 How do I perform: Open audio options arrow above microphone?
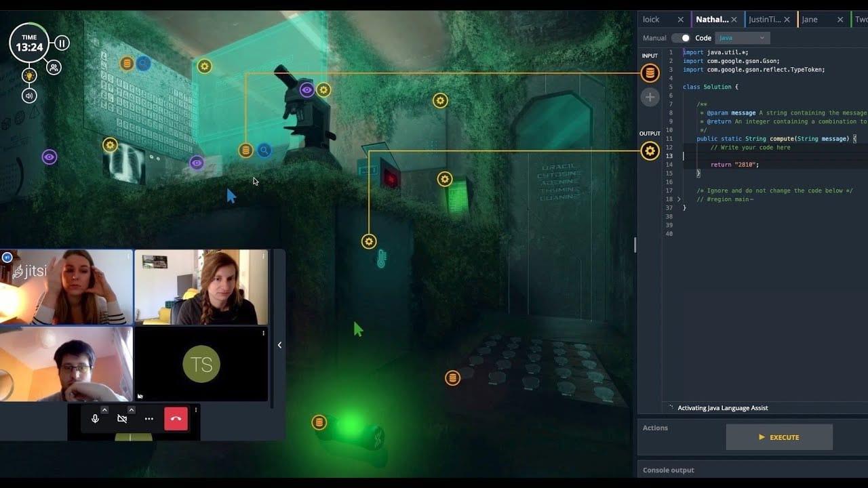click(x=104, y=409)
